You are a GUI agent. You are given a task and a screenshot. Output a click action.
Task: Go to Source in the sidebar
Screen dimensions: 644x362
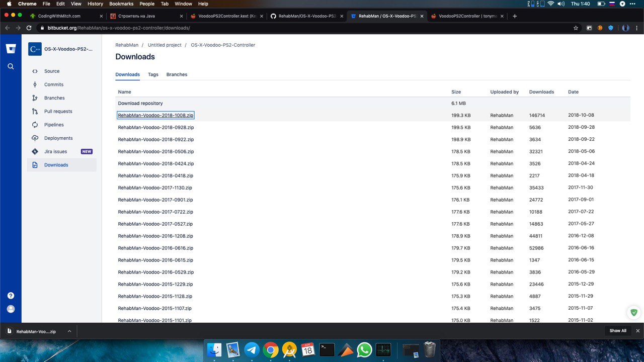pyautogui.click(x=61, y=71)
